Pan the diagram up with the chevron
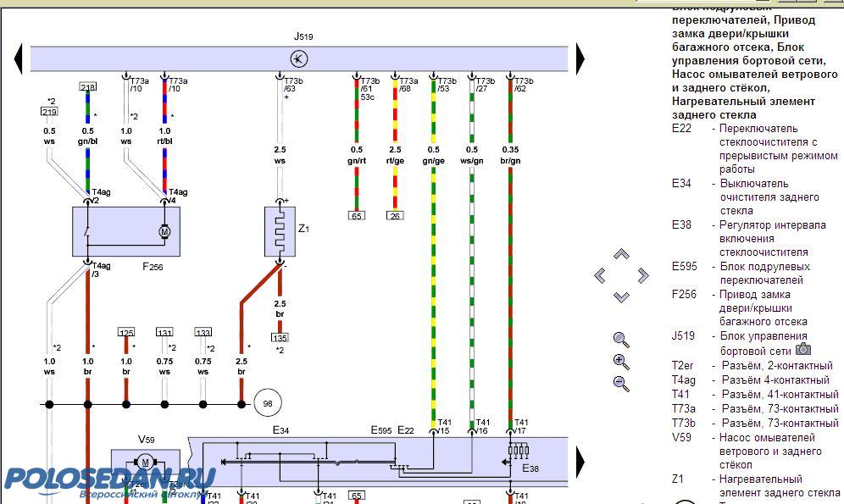The width and height of the screenshot is (844, 504). 621,254
